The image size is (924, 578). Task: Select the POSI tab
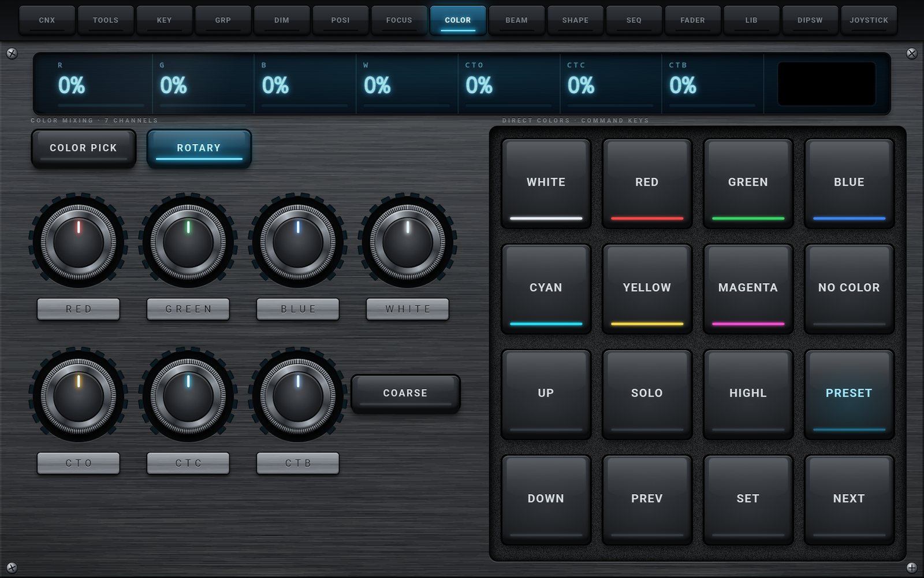click(x=340, y=20)
